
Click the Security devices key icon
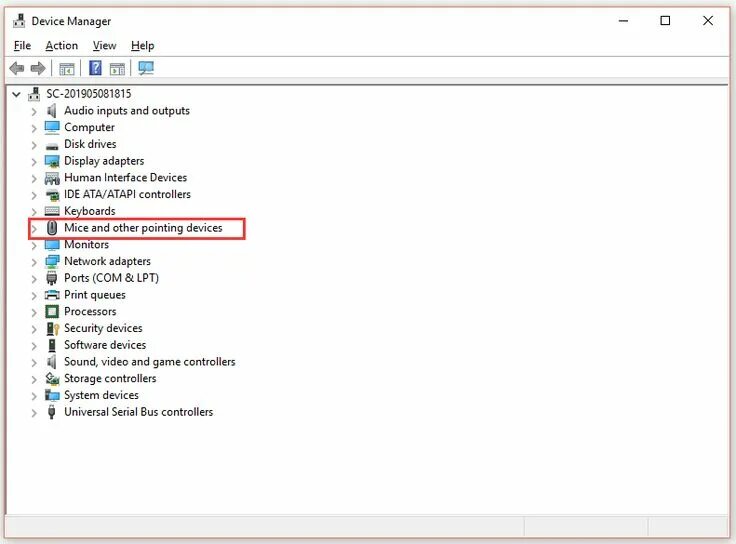click(x=53, y=329)
